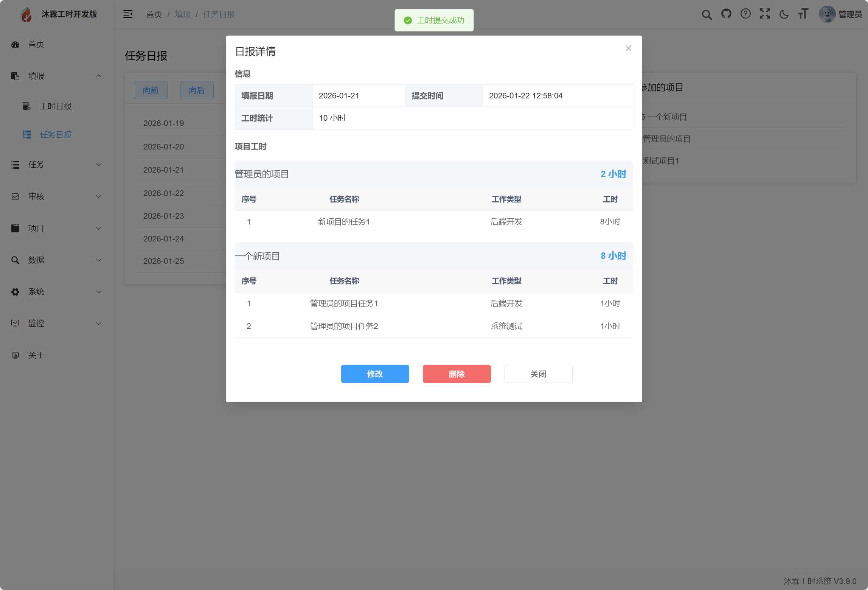The image size is (868, 590).
Task: Enter fullscreen mode via the expand icon
Action: (765, 14)
